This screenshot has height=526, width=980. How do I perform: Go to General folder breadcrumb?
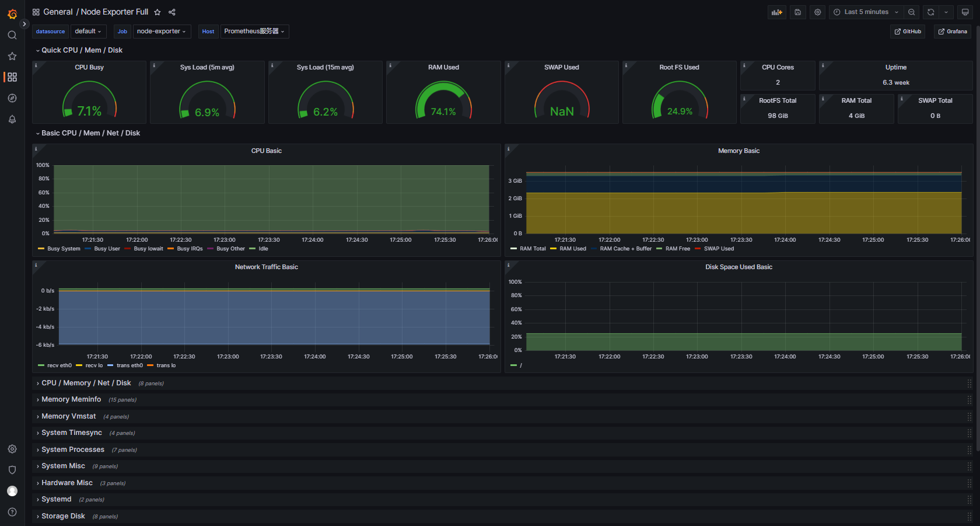[x=58, y=12]
